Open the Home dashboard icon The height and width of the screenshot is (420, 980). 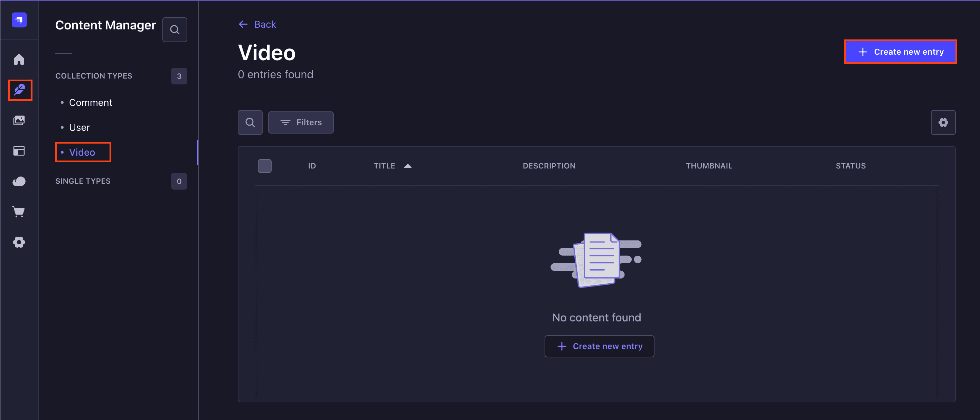(19, 60)
